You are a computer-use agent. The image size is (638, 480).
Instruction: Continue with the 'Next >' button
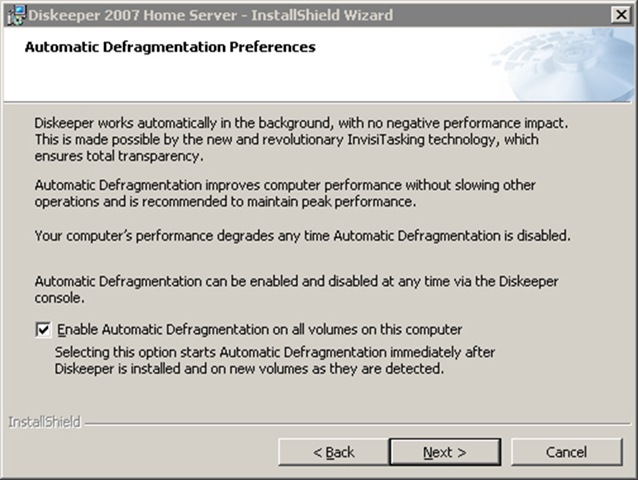point(445,452)
